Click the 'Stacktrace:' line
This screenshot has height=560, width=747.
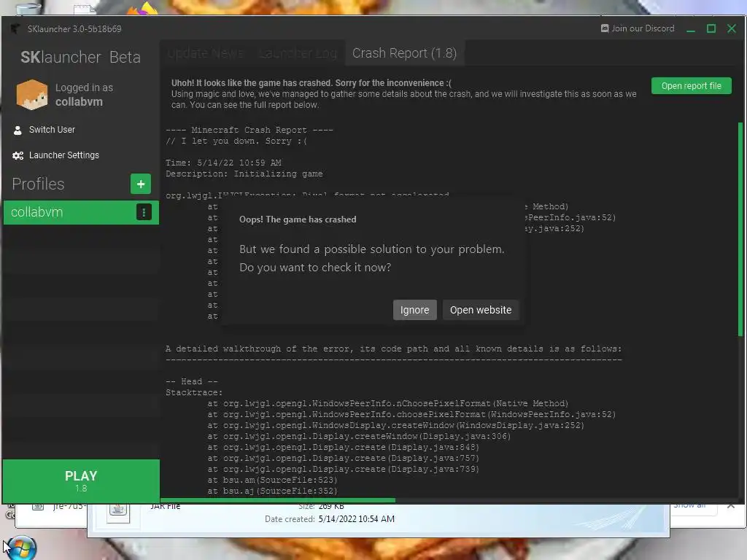coord(194,392)
